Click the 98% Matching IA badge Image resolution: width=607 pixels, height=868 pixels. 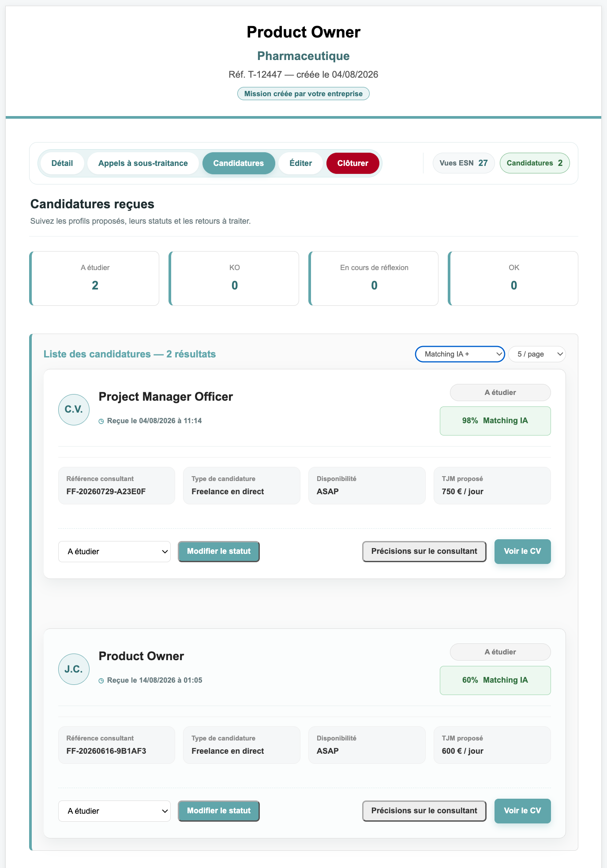[x=495, y=421]
